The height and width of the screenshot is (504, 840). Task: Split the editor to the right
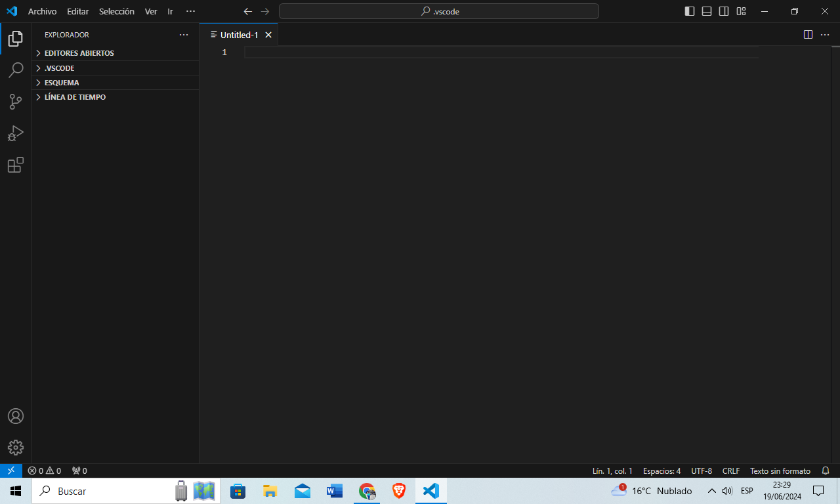pyautogui.click(x=808, y=35)
